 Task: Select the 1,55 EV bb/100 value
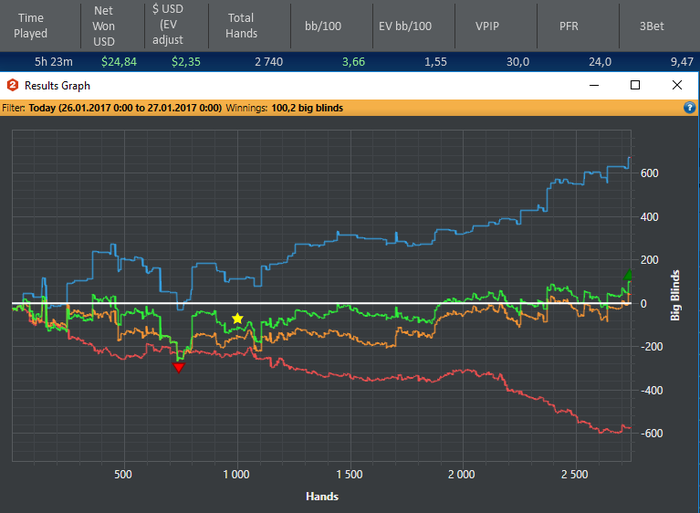pyautogui.click(x=435, y=62)
